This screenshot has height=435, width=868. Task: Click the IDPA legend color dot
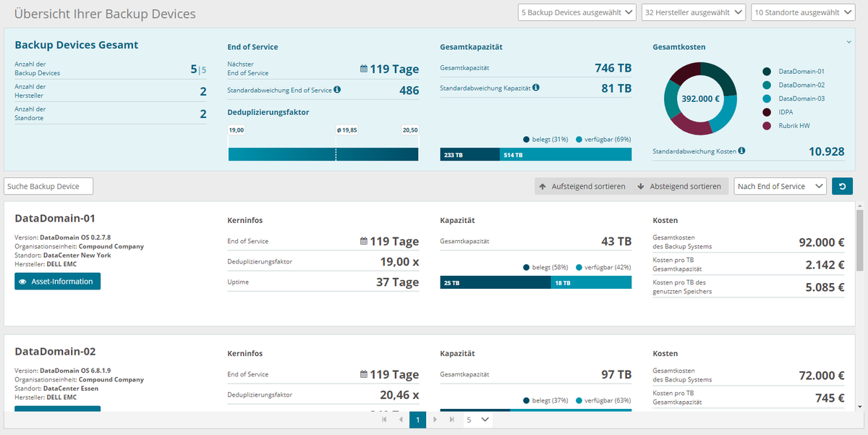pyautogui.click(x=766, y=112)
